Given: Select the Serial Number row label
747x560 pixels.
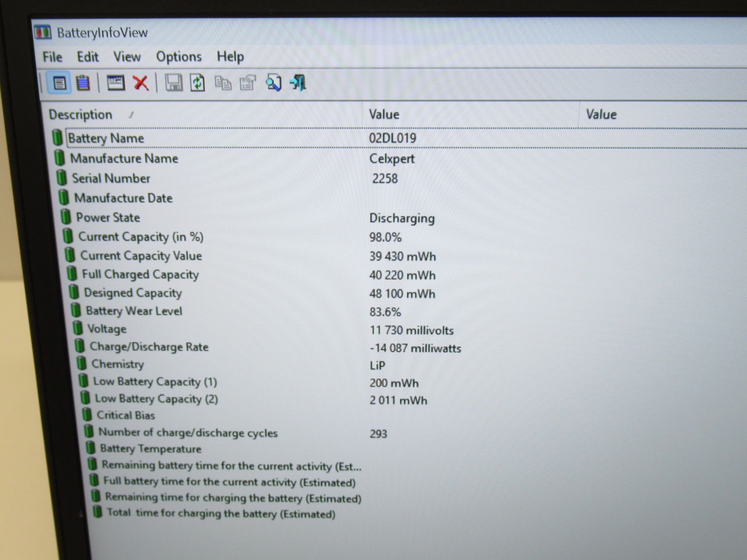Looking at the screenshot, I should click(x=111, y=178).
